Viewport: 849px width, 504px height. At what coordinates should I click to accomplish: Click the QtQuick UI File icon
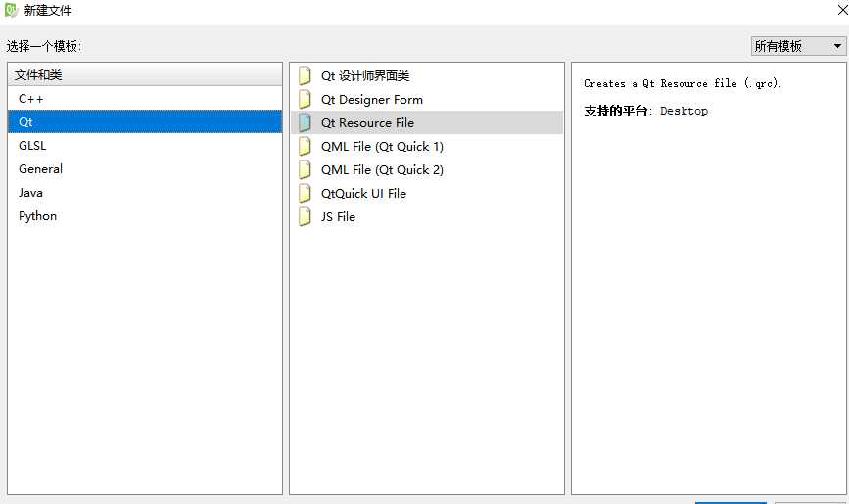(x=305, y=193)
